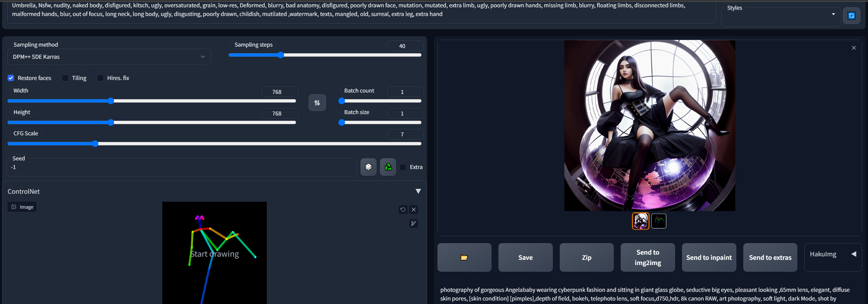Disable the Restore faces checkbox
Viewport: 868px width, 304px height.
coord(11,78)
